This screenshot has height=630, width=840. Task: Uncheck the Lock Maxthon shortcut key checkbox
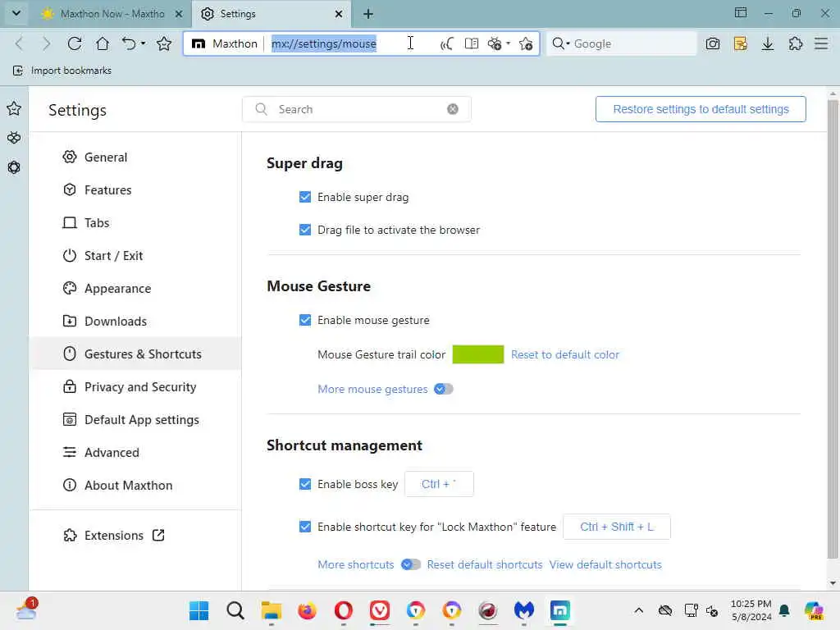click(x=305, y=527)
